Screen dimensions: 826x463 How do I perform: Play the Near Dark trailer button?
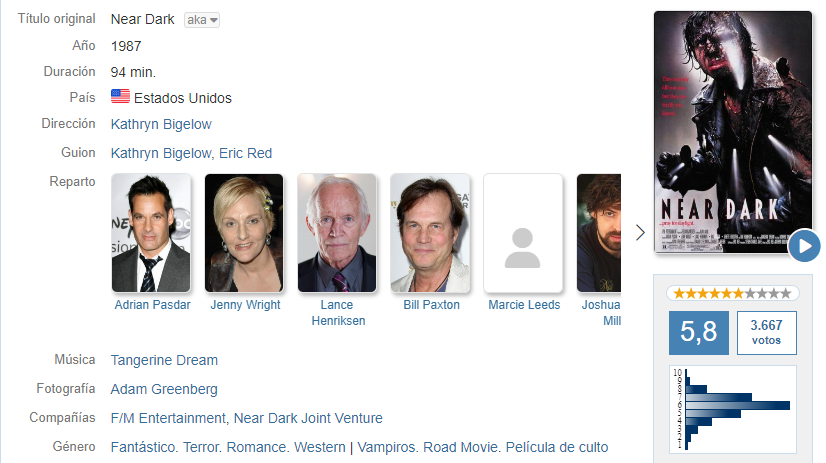click(804, 245)
